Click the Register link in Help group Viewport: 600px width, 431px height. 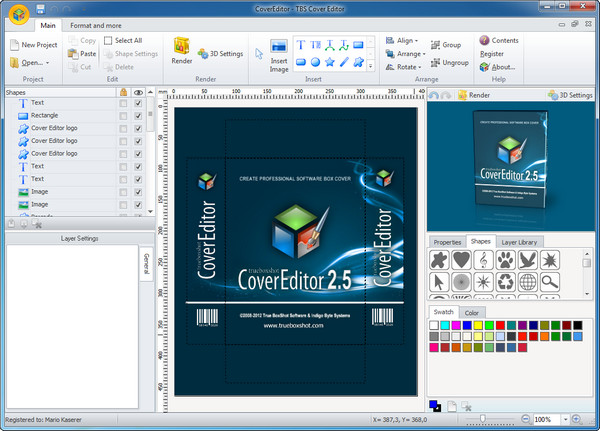click(491, 54)
